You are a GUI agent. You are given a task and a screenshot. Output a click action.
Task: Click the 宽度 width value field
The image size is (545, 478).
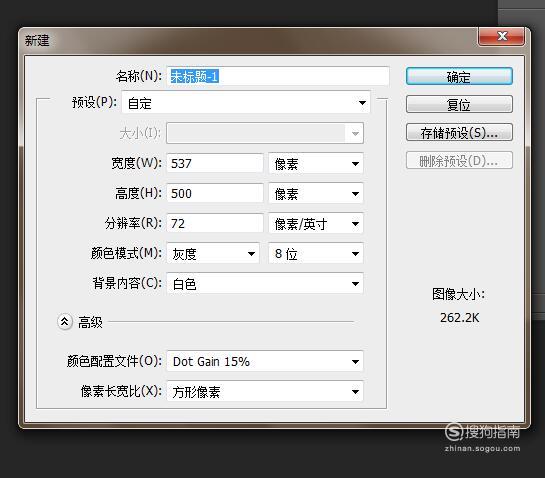coord(215,163)
